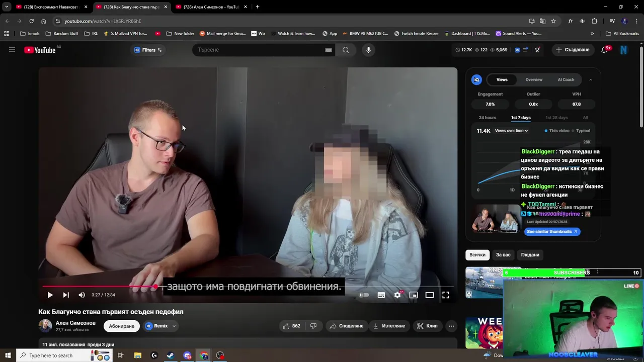Toggle subtitles/closed captions in the player

pyautogui.click(x=381, y=295)
